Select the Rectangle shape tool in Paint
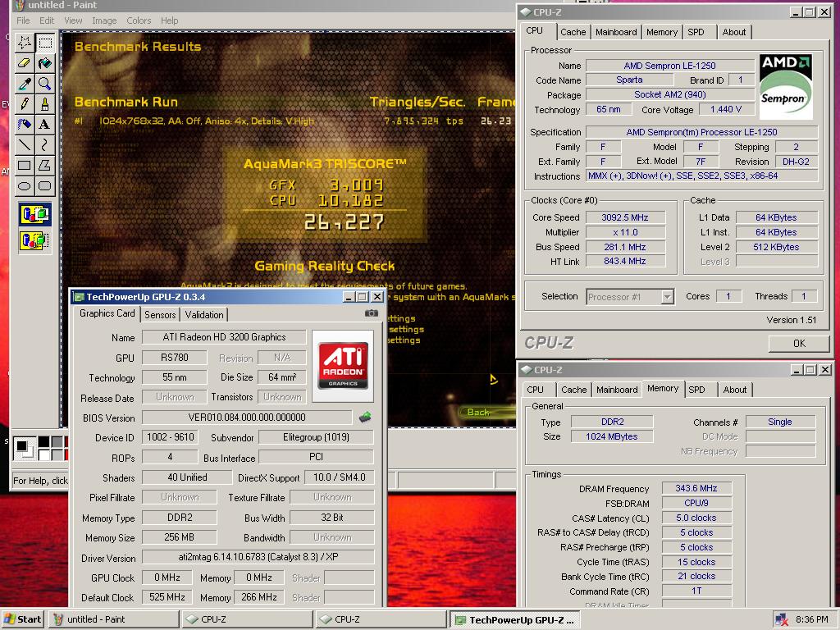The width and height of the screenshot is (840, 630). coord(25,165)
